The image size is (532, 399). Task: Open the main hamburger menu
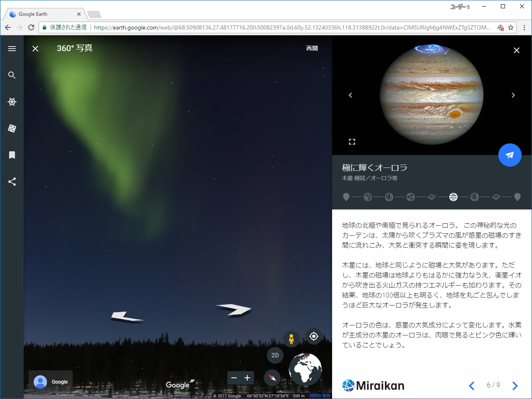pyautogui.click(x=12, y=48)
